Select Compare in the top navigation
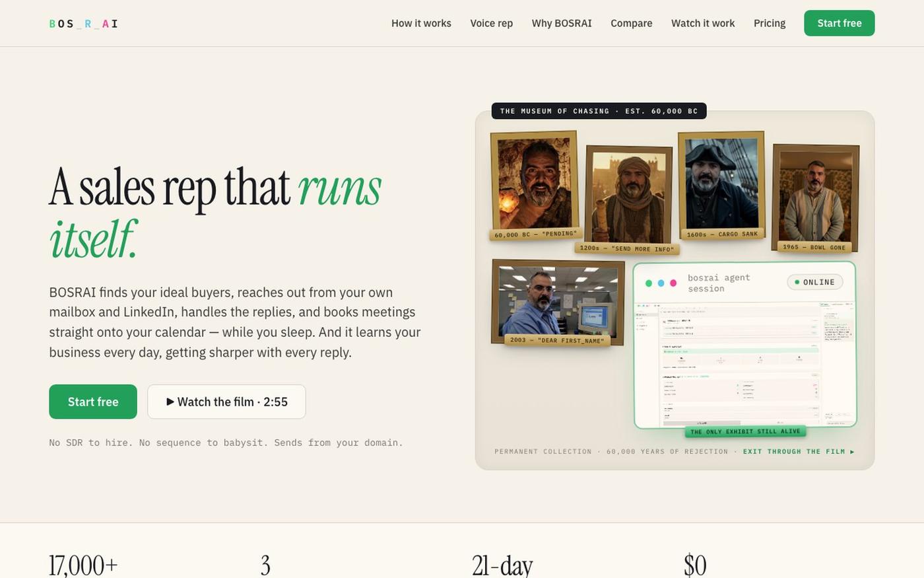Screen dimensions: 924x578 click(x=631, y=23)
